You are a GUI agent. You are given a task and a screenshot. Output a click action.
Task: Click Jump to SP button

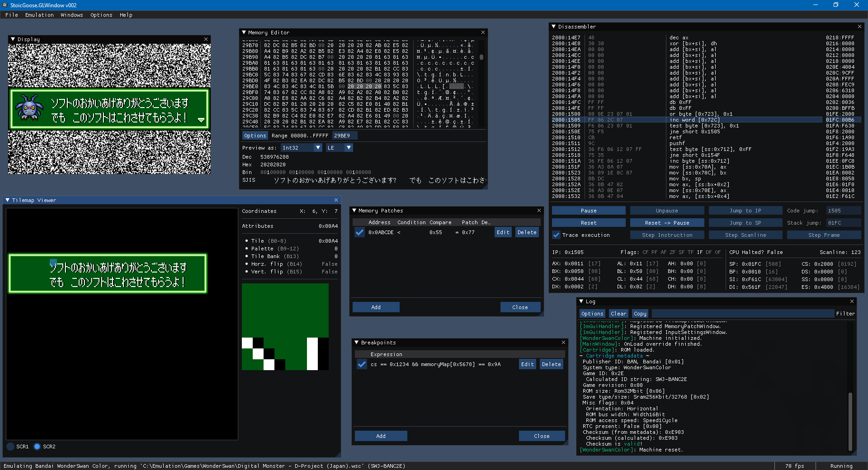745,223
